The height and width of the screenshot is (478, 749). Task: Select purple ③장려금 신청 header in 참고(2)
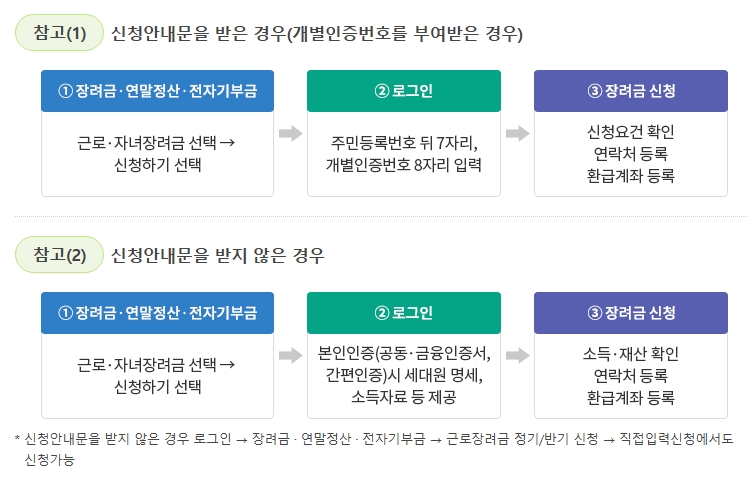[631, 313]
